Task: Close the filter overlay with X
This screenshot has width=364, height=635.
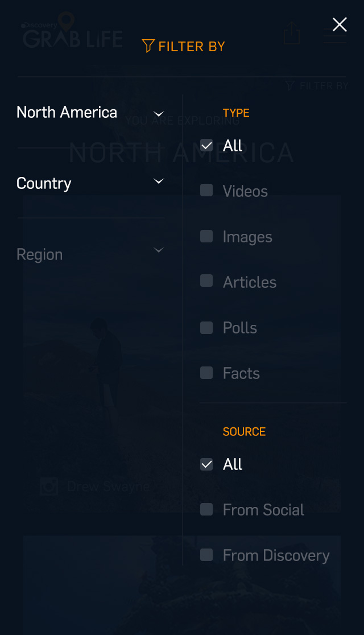Action: pos(340,24)
